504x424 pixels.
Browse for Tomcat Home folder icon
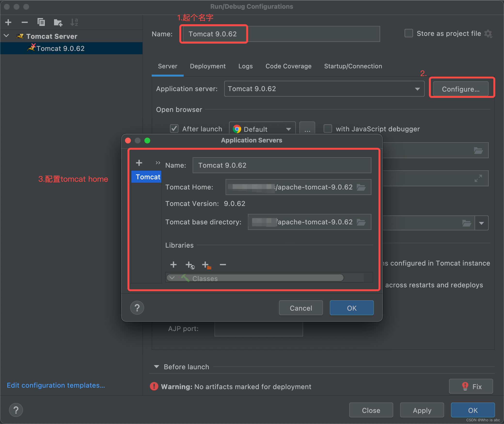click(361, 187)
